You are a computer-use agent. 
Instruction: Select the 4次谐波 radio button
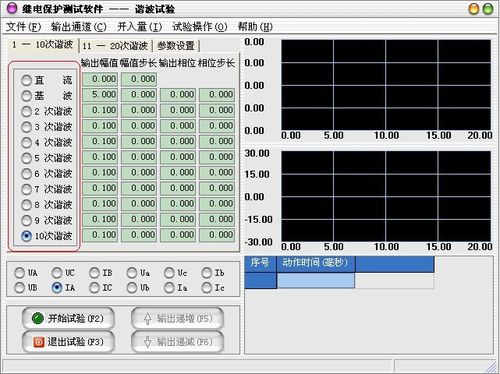pyautogui.click(x=26, y=143)
